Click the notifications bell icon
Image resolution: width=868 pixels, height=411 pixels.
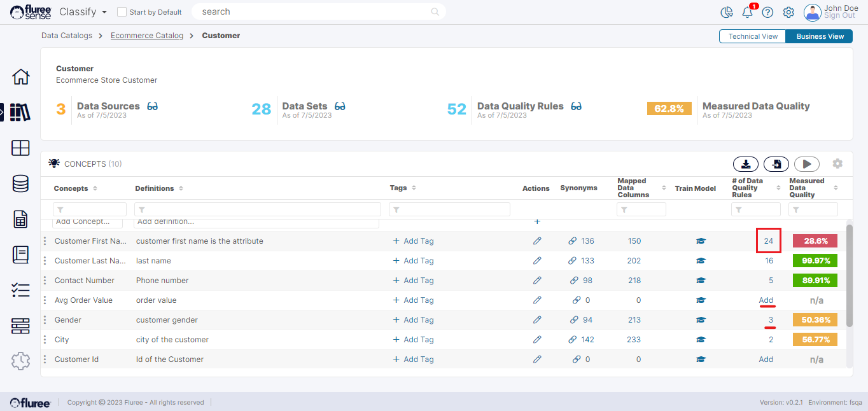pyautogui.click(x=747, y=12)
